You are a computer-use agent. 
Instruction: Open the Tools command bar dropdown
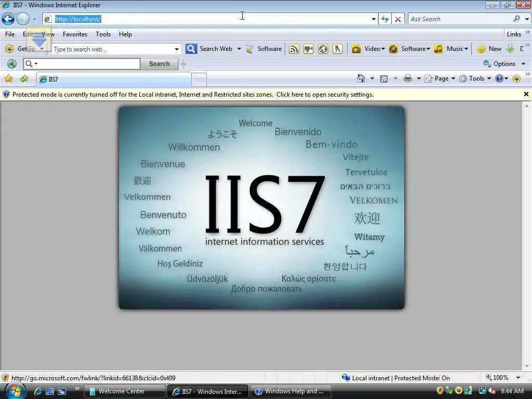coord(489,79)
